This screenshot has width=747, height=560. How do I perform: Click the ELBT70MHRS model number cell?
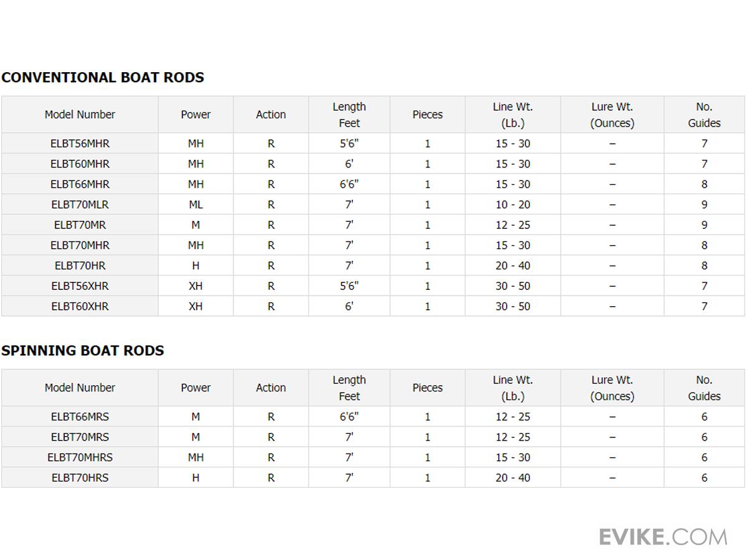80,457
